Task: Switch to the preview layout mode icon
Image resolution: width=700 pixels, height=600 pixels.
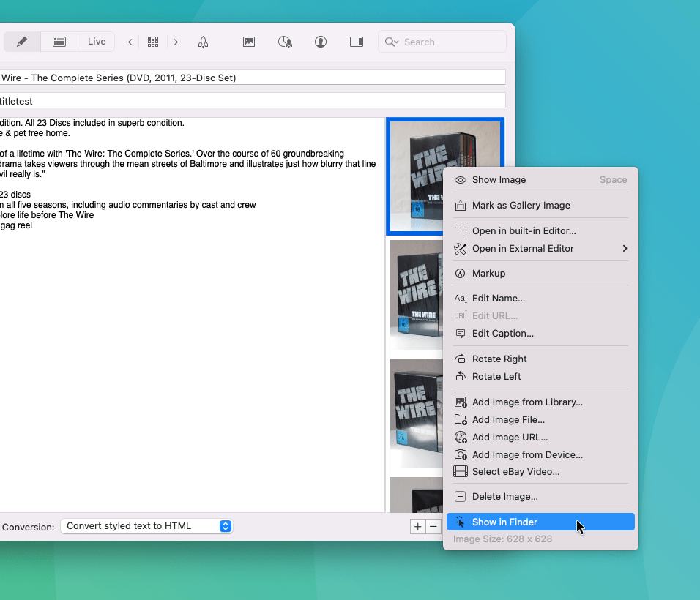Action: [x=59, y=42]
